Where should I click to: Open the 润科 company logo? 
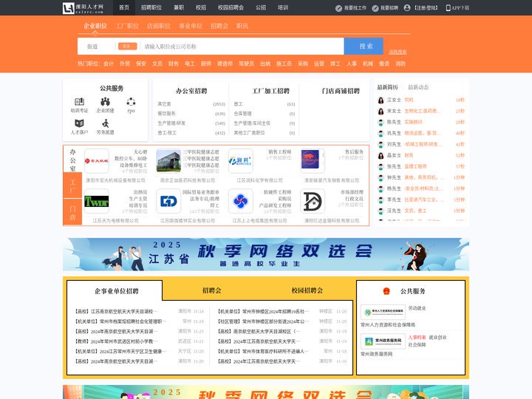pos(241,161)
